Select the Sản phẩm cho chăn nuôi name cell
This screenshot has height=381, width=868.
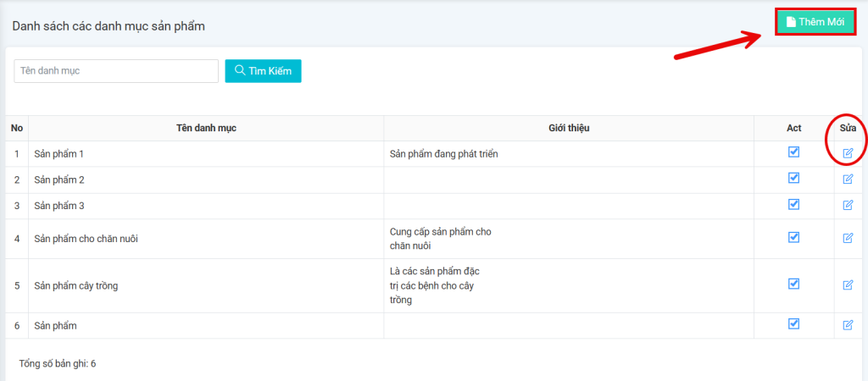pyautogui.click(x=86, y=239)
